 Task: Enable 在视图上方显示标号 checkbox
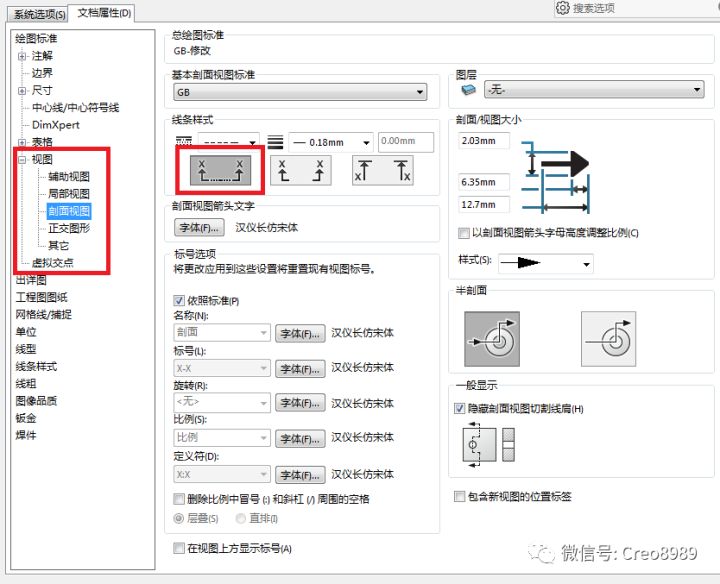tap(179, 548)
